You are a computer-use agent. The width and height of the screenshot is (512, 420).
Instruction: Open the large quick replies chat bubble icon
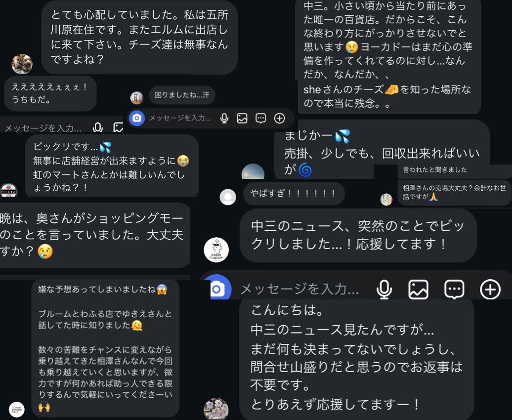click(454, 290)
